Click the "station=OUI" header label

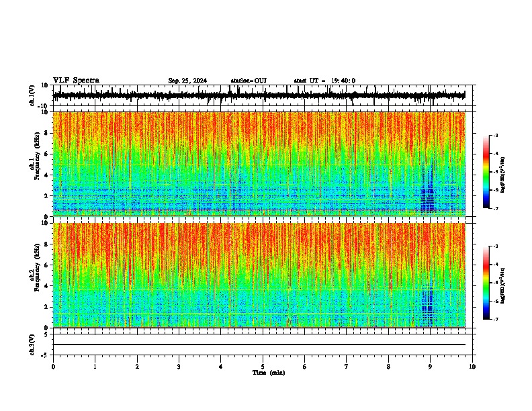[x=249, y=81]
